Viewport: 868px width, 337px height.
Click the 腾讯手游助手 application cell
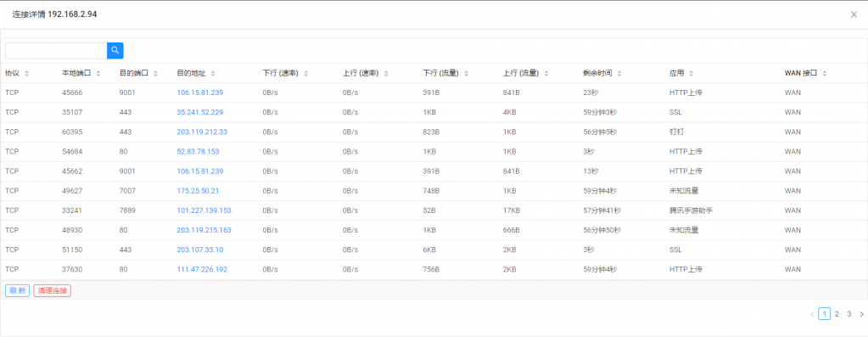(690, 211)
